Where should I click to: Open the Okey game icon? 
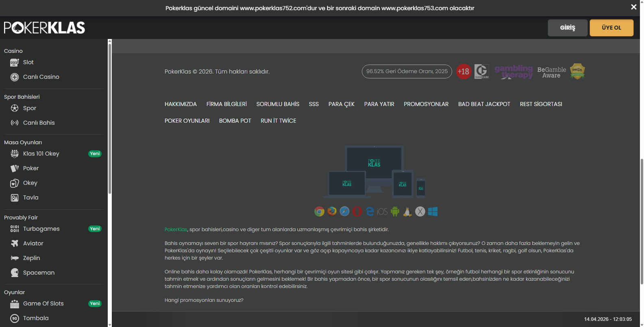point(15,183)
